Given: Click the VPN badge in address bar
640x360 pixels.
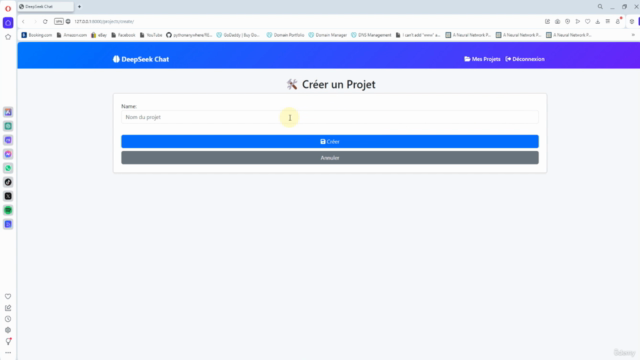Looking at the screenshot, I should click(59, 22).
